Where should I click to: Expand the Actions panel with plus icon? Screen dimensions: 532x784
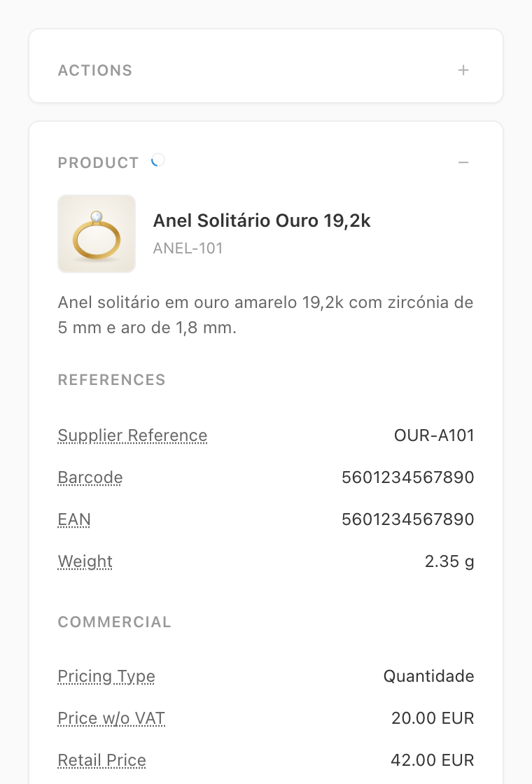[x=463, y=71]
